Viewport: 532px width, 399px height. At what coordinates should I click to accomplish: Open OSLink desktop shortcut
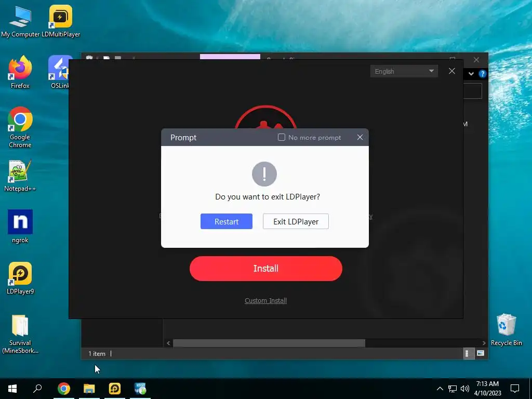point(60,72)
